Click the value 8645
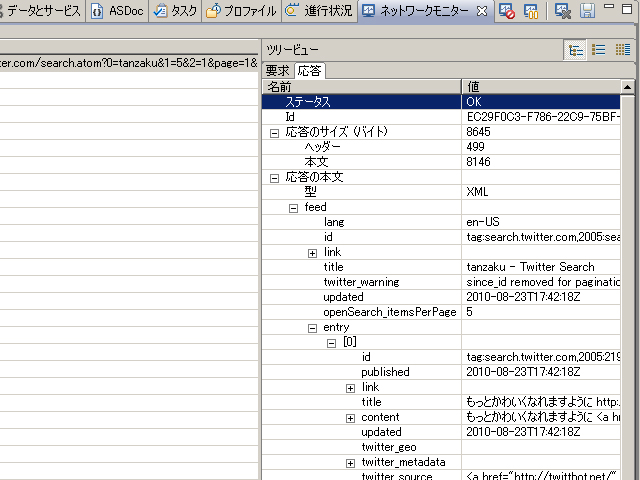The width and height of the screenshot is (640, 480). click(478, 132)
